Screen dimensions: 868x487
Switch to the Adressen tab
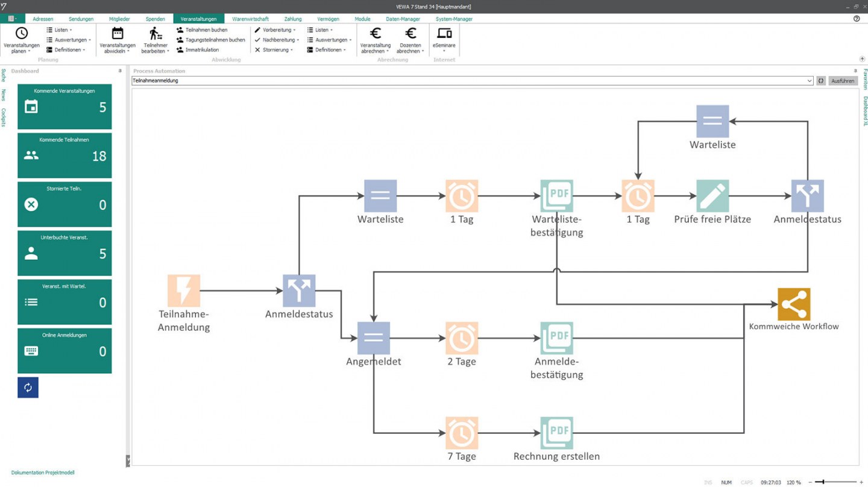43,19
